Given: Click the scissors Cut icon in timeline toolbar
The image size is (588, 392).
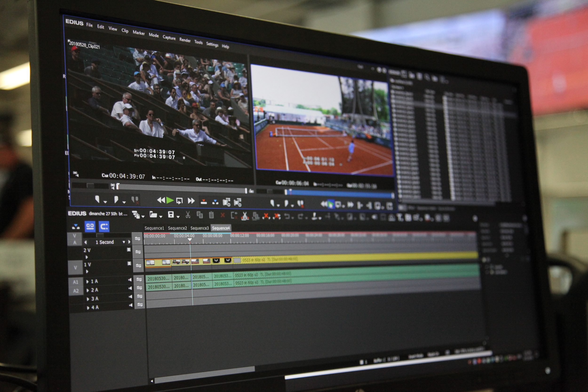Looking at the screenshot, I should point(188,215).
